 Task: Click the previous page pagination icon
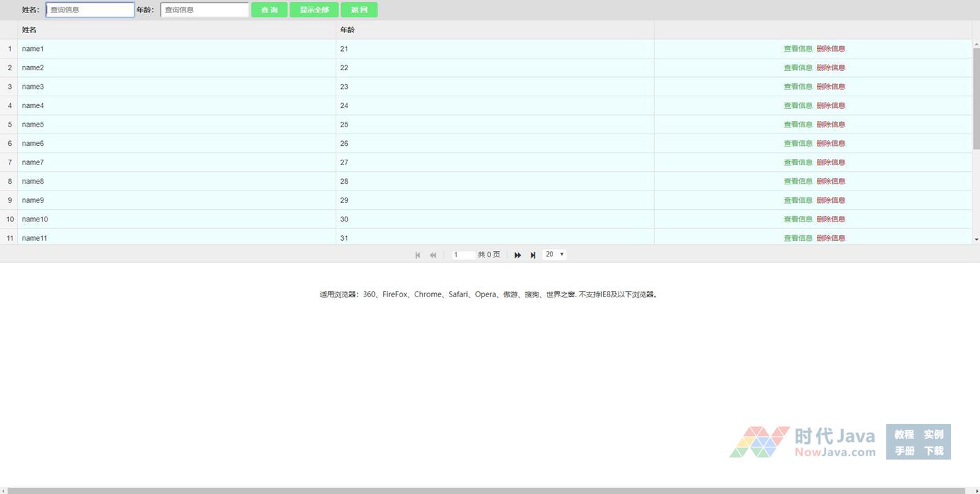pos(433,255)
